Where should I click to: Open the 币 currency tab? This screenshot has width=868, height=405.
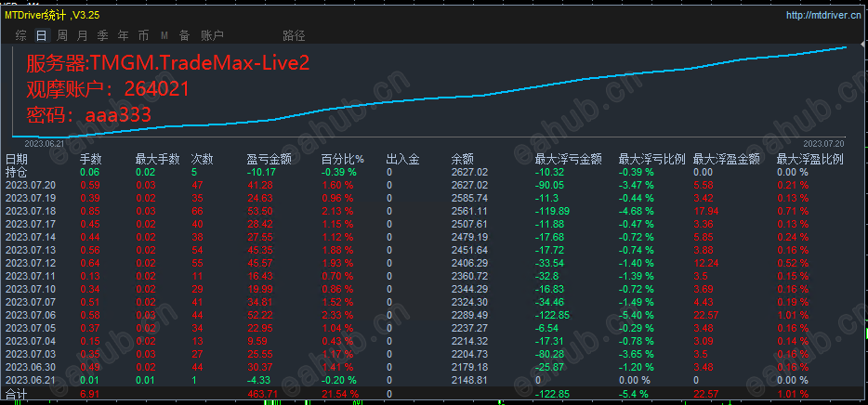143,36
